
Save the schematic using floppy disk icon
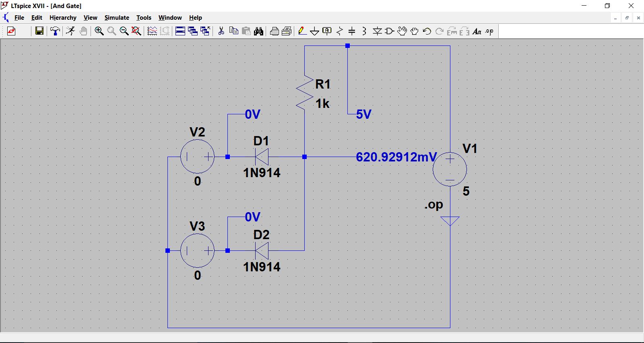click(39, 31)
